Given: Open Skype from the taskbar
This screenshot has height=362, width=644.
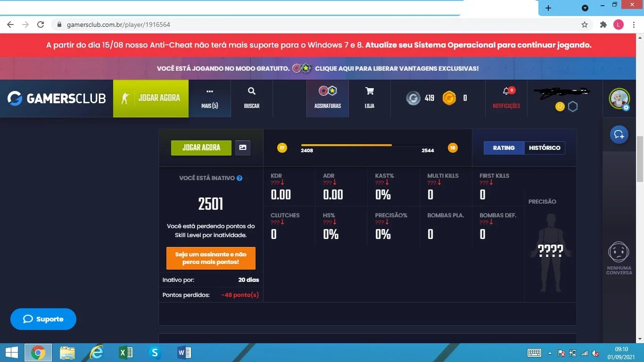Looking at the screenshot, I should (x=155, y=353).
